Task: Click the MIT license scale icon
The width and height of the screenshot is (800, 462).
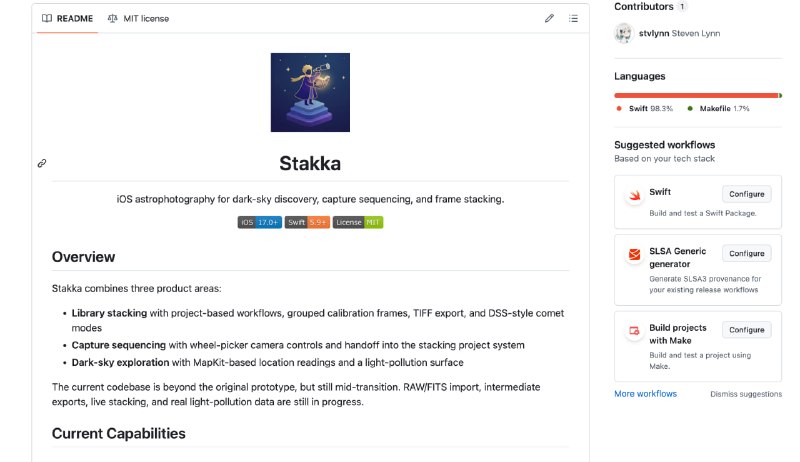Action: coord(112,18)
